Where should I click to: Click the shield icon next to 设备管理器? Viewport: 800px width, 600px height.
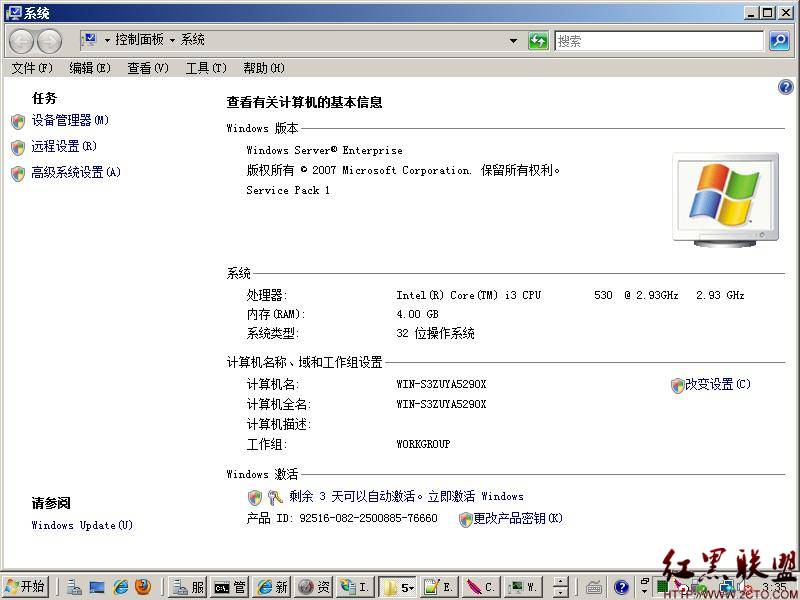[18, 121]
